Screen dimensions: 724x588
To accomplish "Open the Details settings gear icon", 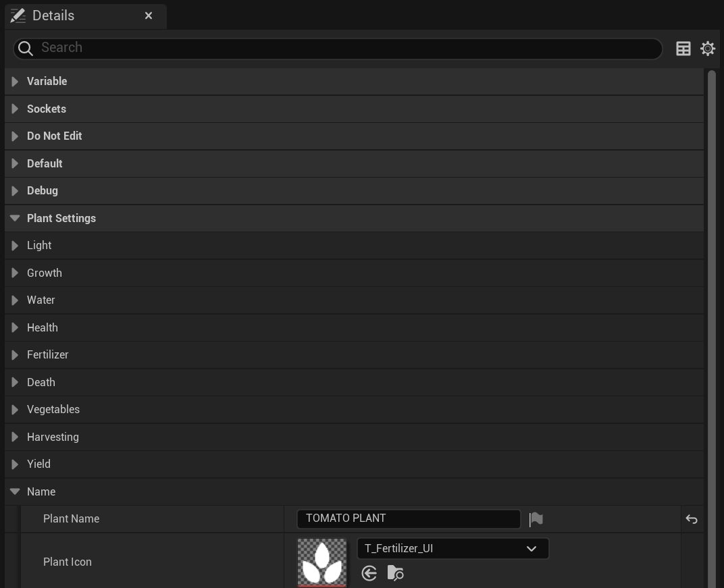I will (x=707, y=49).
